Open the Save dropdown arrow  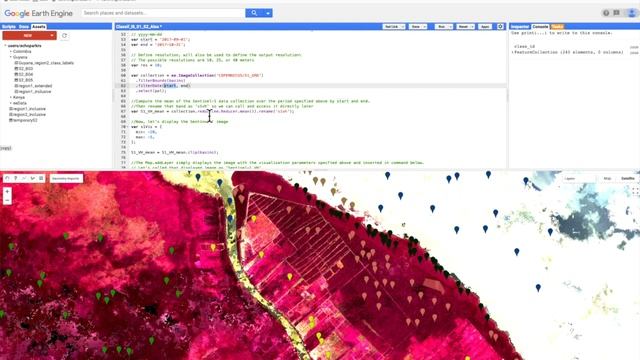pyautogui.click(x=424, y=27)
